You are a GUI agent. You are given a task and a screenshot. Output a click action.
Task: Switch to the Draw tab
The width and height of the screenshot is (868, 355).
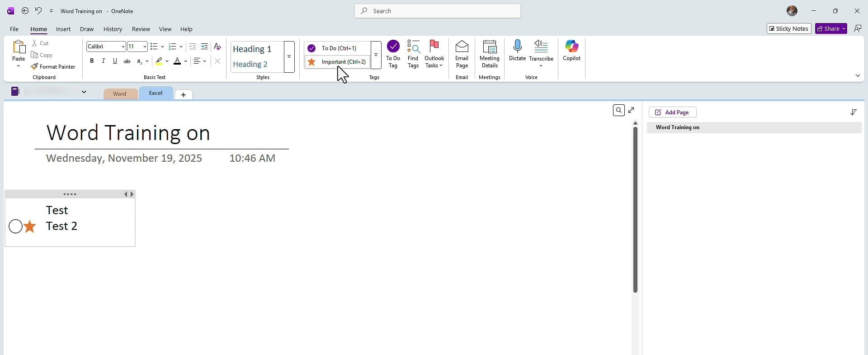tap(87, 29)
